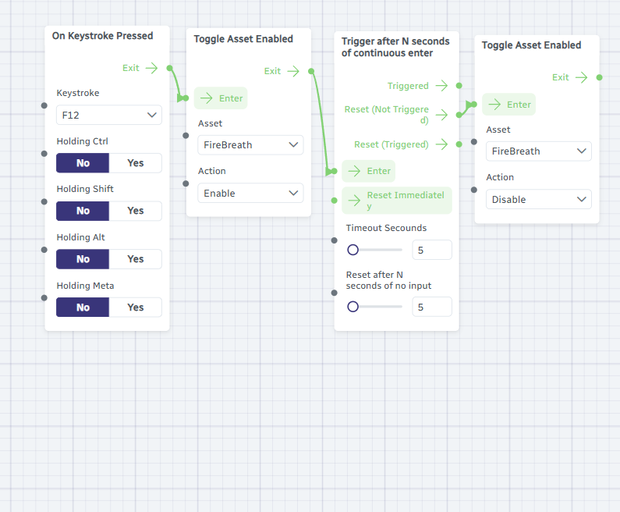Click the Reset after N seconds number field
Image resolution: width=620 pixels, height=512 pixels.
coord(432,307)
